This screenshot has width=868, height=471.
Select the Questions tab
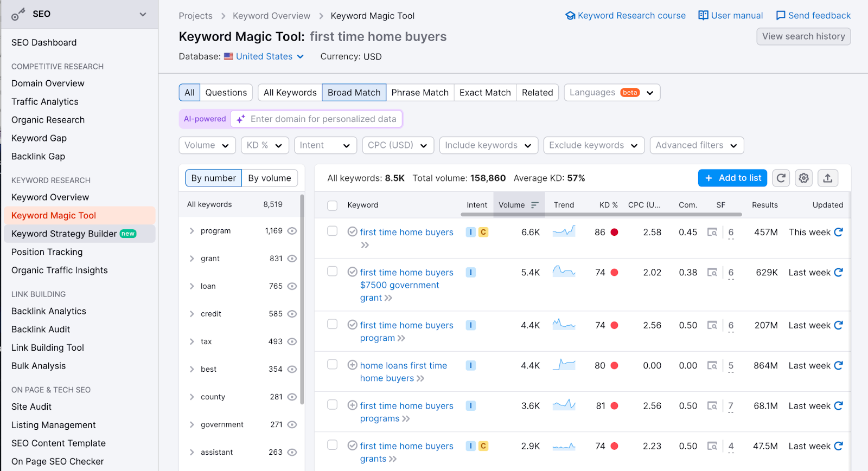tap(226, 93)
